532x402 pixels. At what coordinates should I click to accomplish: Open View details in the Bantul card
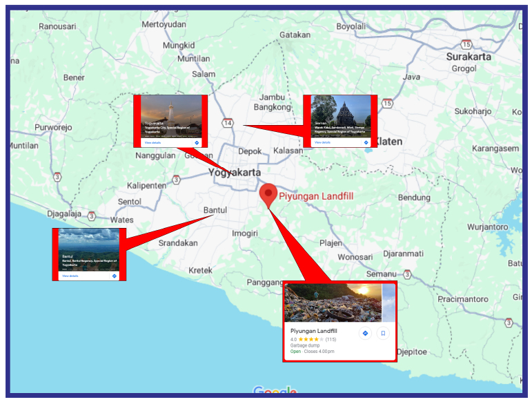[70, 276]
